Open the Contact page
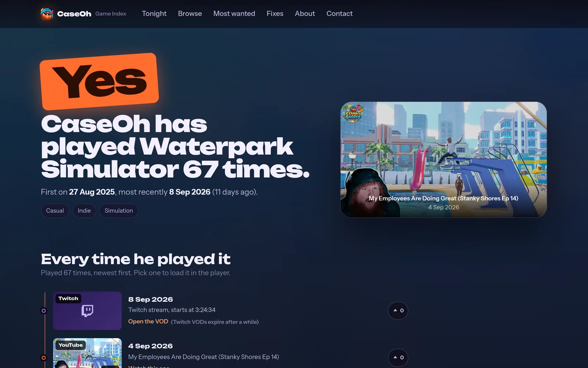 point(340,14)
